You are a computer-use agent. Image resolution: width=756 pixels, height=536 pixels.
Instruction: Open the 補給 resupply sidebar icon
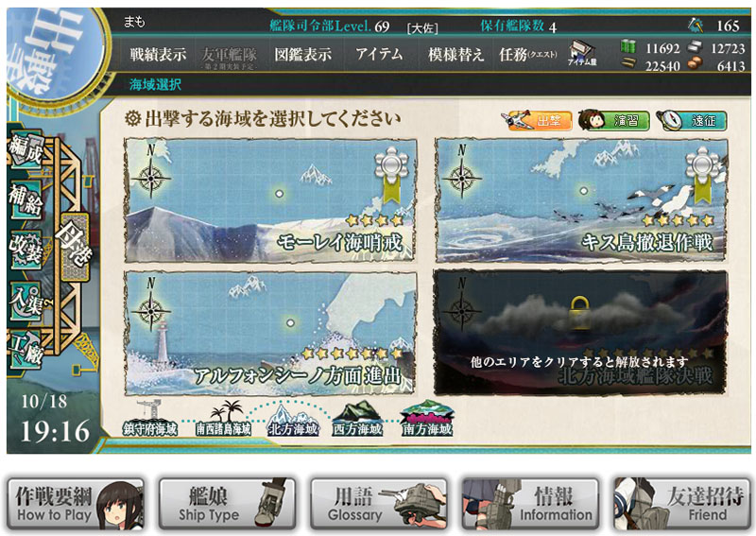click(x=26, y=201)
